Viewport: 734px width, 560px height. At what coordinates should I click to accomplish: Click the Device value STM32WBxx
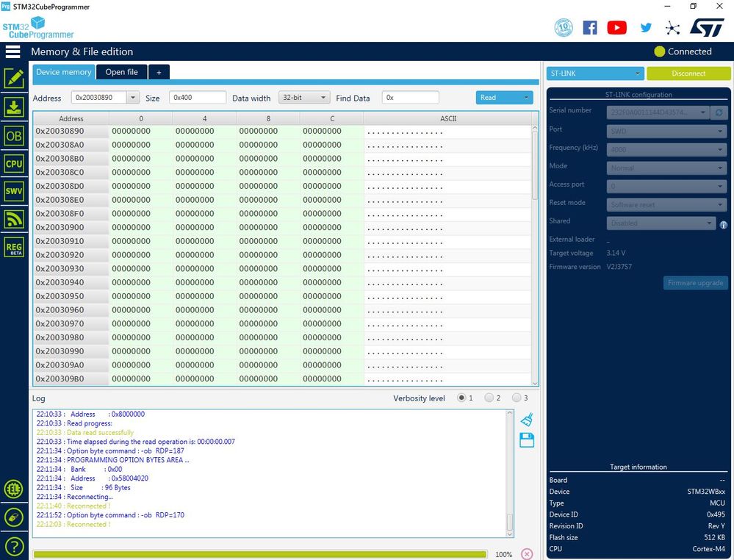click(x=706, y=492)
